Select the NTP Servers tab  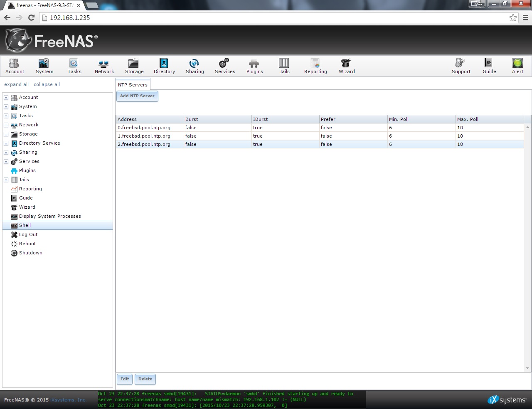click(x=133, y=84)
